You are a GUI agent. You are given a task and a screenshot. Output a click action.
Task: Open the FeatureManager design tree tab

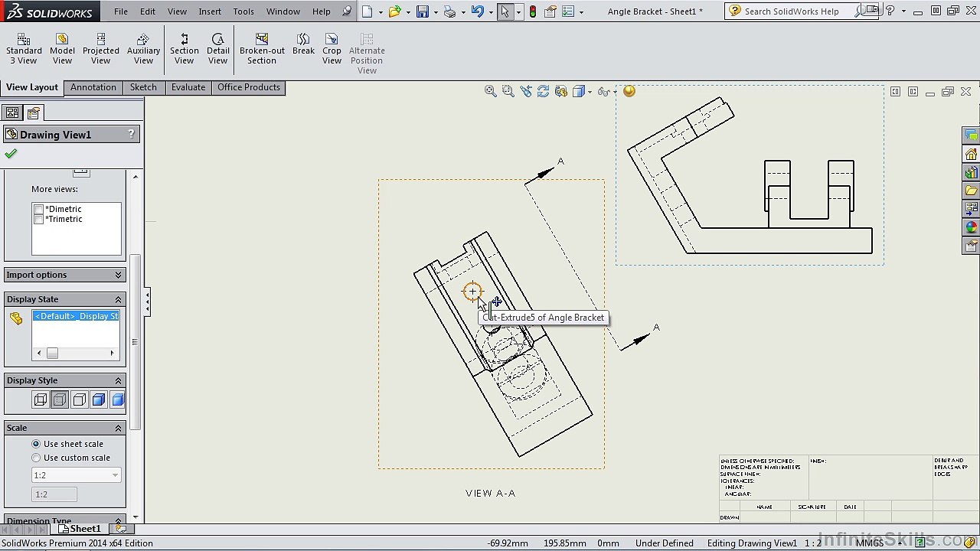tap(12, 113)
